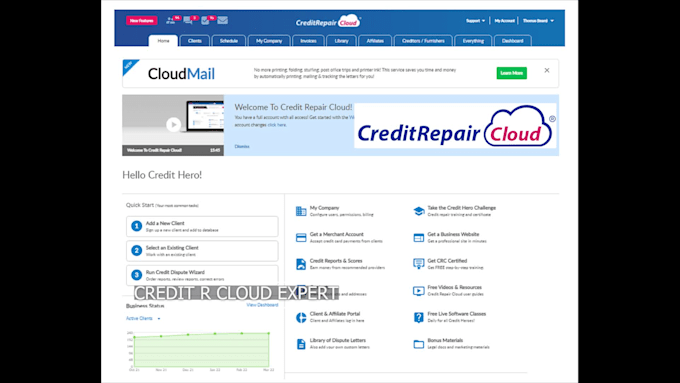Viewport: 680px width, 383px height.
Task: Click the step 2 circle for Select an Existing Client
Action: (x=137, y=250)
